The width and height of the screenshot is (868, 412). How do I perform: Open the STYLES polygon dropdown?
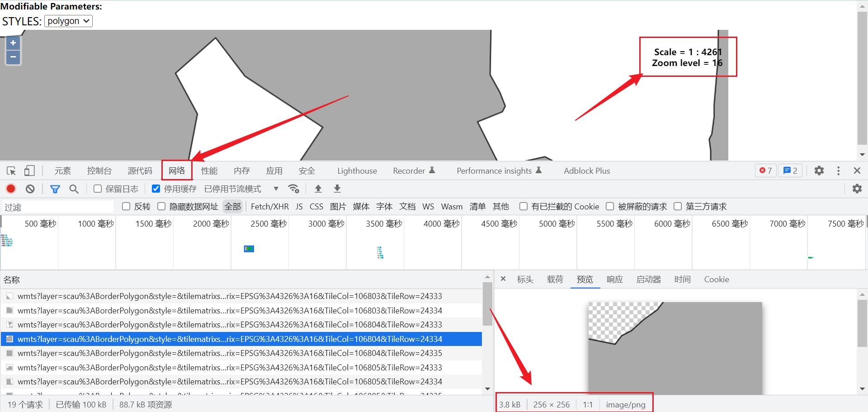coord(68,21)
